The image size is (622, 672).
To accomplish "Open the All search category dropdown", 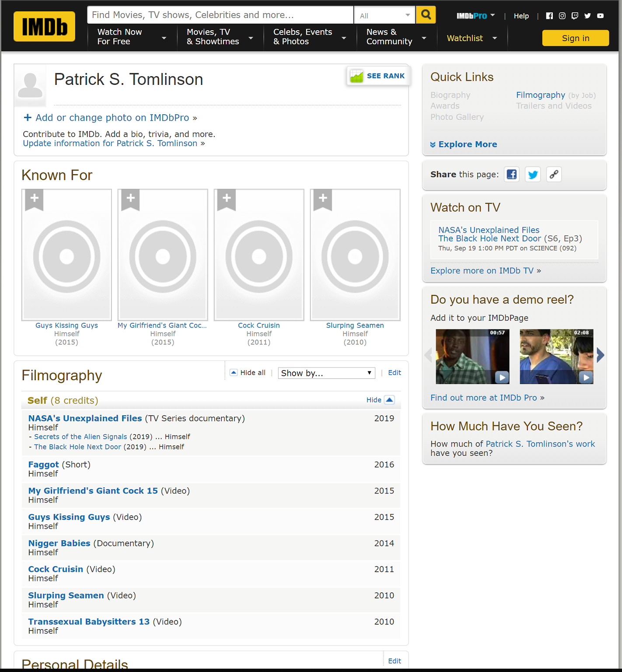I will [x=384, y=15].
